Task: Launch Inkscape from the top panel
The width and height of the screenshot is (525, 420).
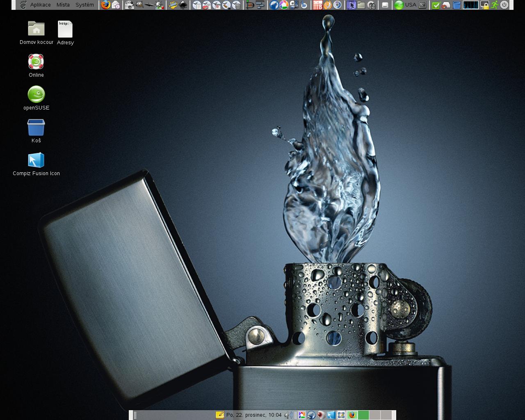Action: click(x=183, y=5)
